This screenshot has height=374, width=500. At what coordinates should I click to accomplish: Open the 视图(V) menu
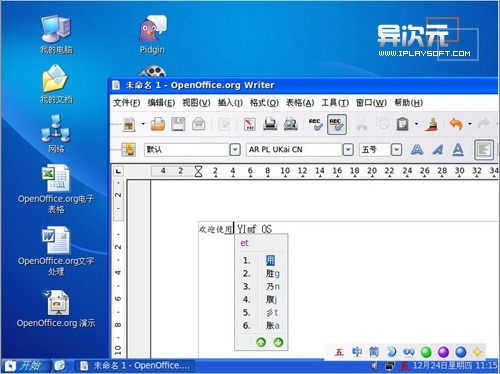(x=196, y=102)
